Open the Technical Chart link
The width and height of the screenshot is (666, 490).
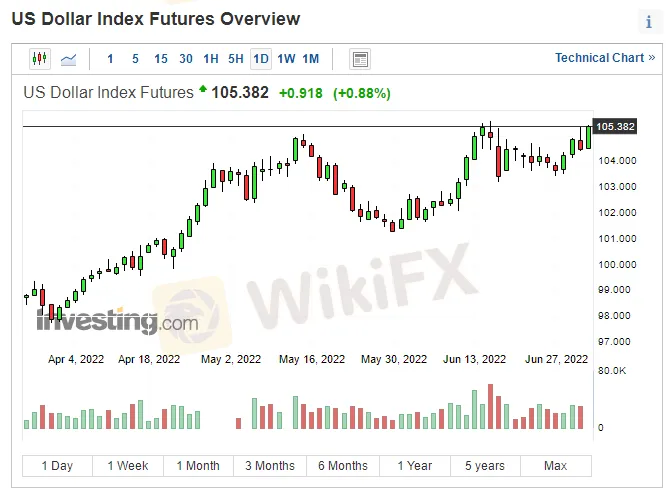[x=603, y=58]
